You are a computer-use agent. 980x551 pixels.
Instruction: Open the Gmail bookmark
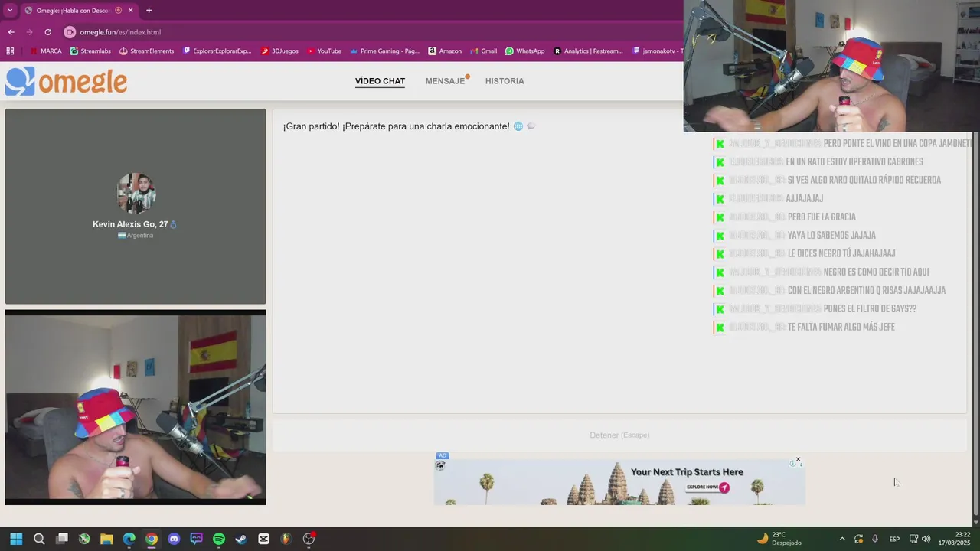coord(483,51)
